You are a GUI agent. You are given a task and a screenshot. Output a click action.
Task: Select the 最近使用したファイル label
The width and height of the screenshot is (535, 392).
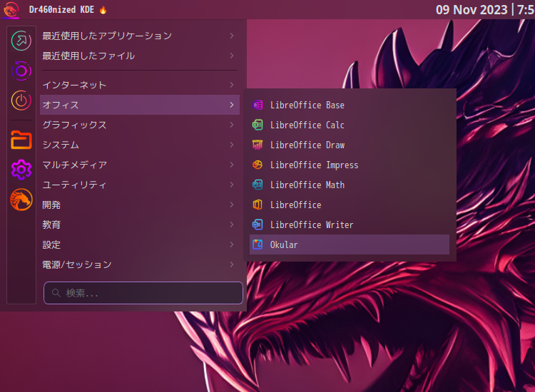click(88, 56)
